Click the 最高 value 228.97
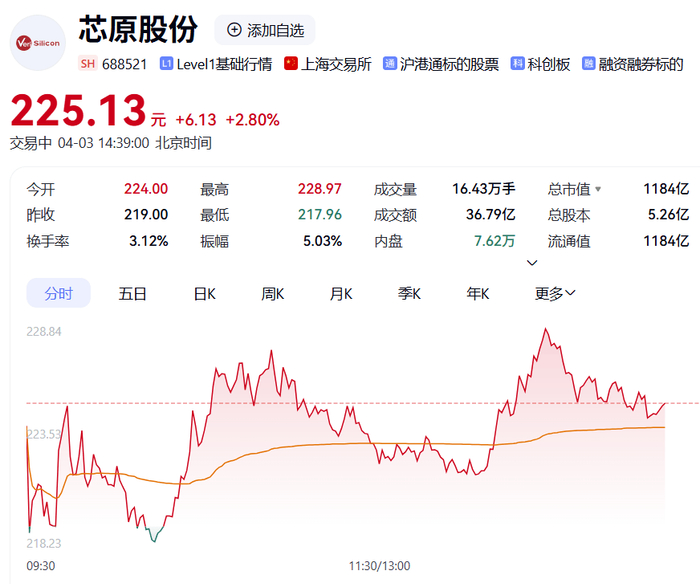The width and height of the screenshot is (700, 584). coord(320,189)
